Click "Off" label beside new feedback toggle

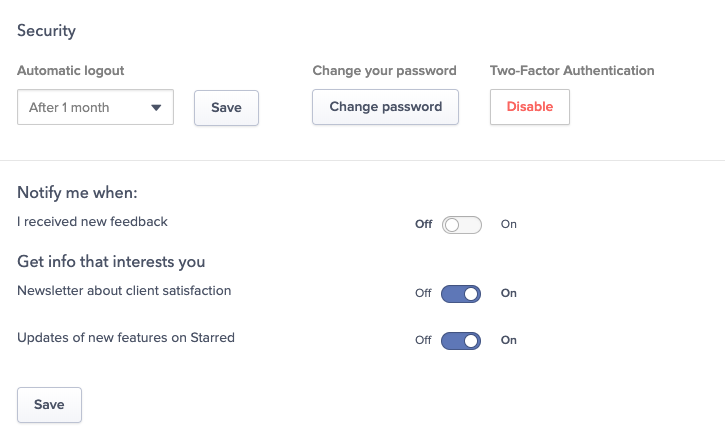click(424, 225)
